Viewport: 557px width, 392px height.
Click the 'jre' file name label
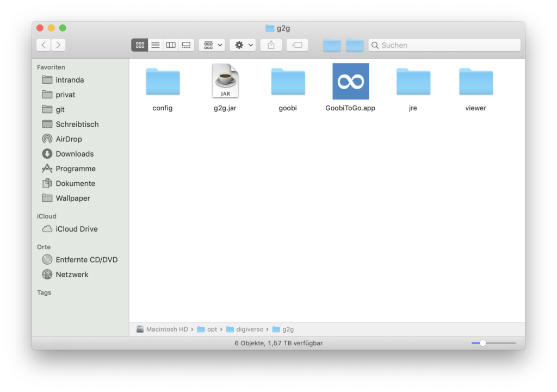[x=413, y=108]
